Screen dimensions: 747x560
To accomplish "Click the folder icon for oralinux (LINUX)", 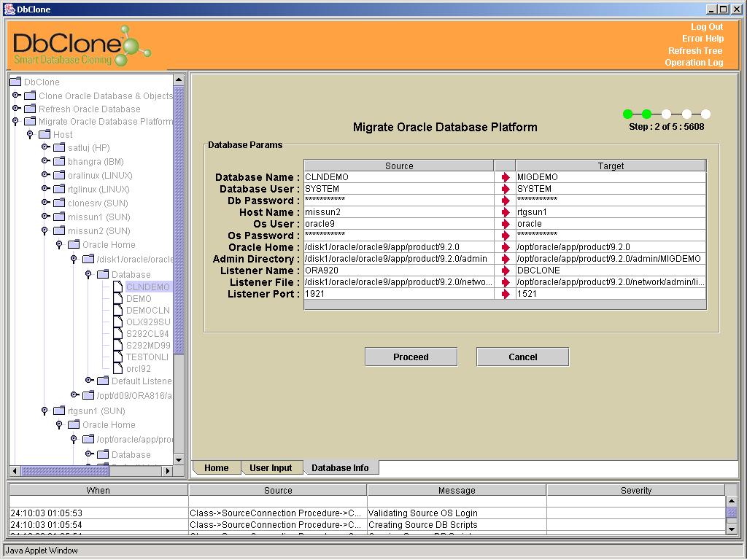I will pos(59,175).
